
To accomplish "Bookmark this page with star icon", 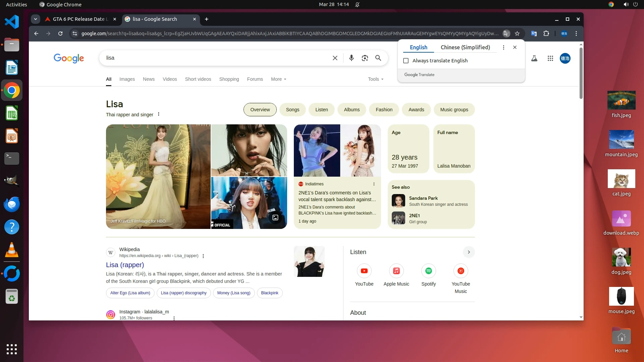I will click(517, 34).
